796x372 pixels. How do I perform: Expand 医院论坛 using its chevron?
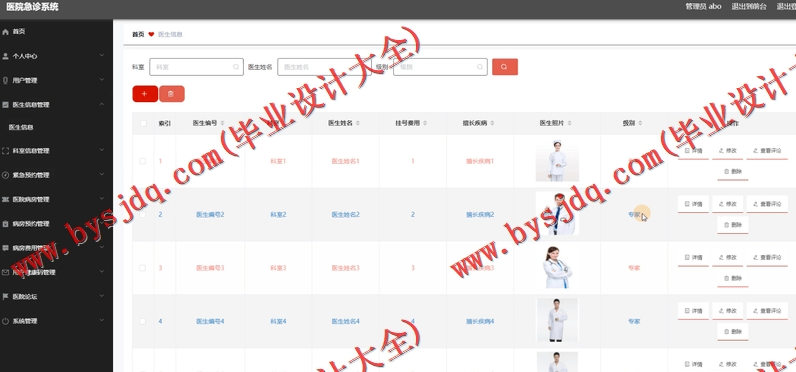102,296
